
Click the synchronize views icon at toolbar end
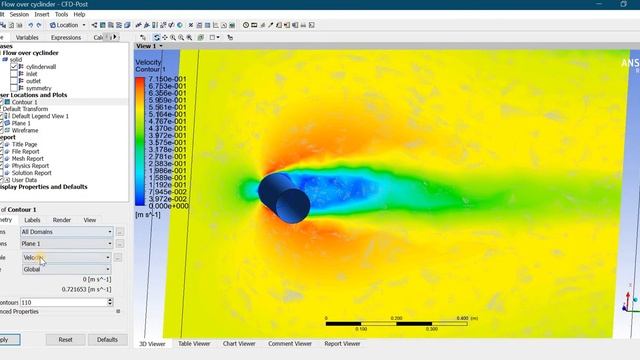(x=230, y=37)
